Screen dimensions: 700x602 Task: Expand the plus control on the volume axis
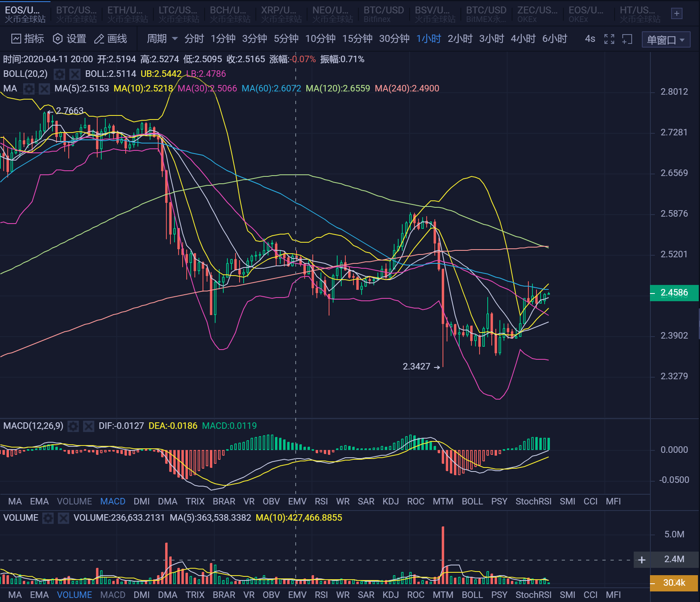pos(642,560)
